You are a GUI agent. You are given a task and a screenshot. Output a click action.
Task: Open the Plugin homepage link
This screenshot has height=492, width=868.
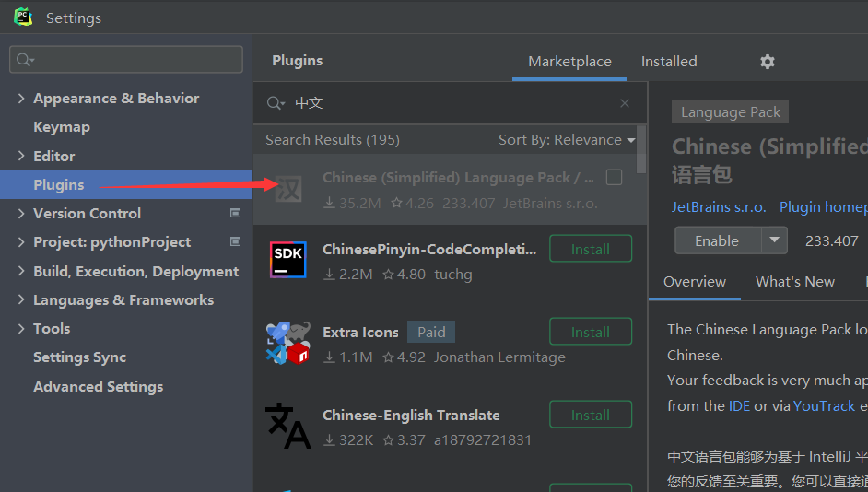point(824,207)
